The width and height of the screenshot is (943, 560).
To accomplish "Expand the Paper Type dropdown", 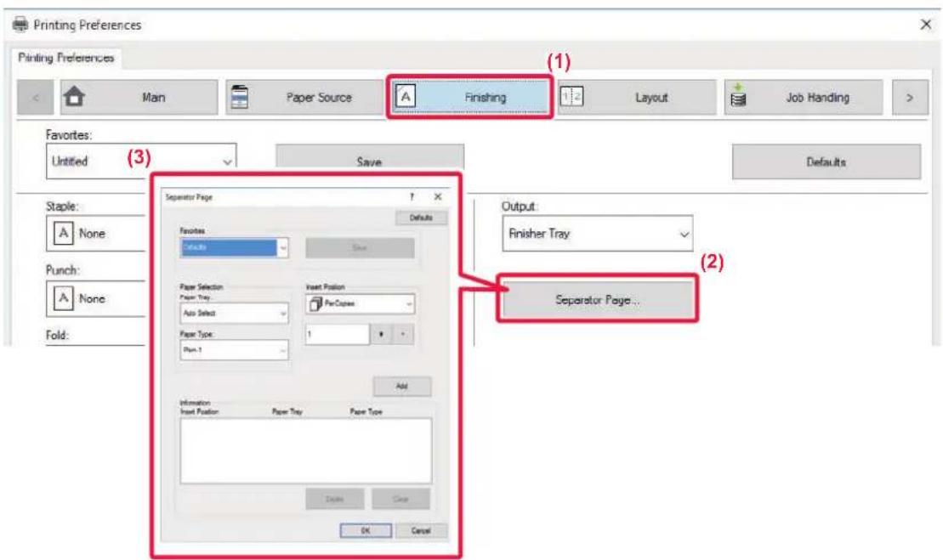I will (x=234, y=350).
